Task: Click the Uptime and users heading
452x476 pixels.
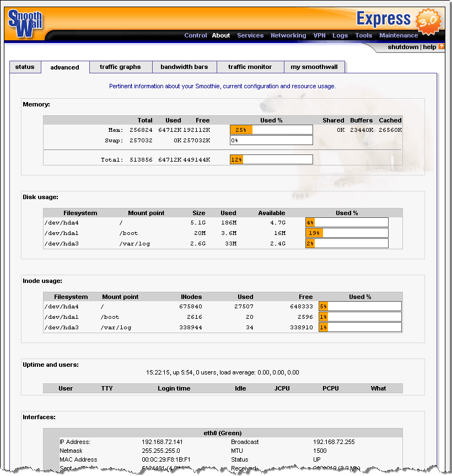Action: (x=51, y=365)
